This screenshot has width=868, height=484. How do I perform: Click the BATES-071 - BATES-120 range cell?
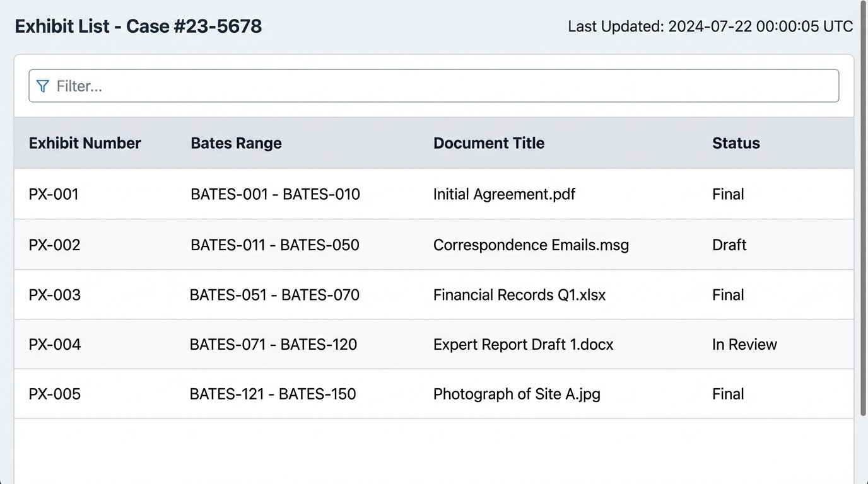click(x=273, y=345)
